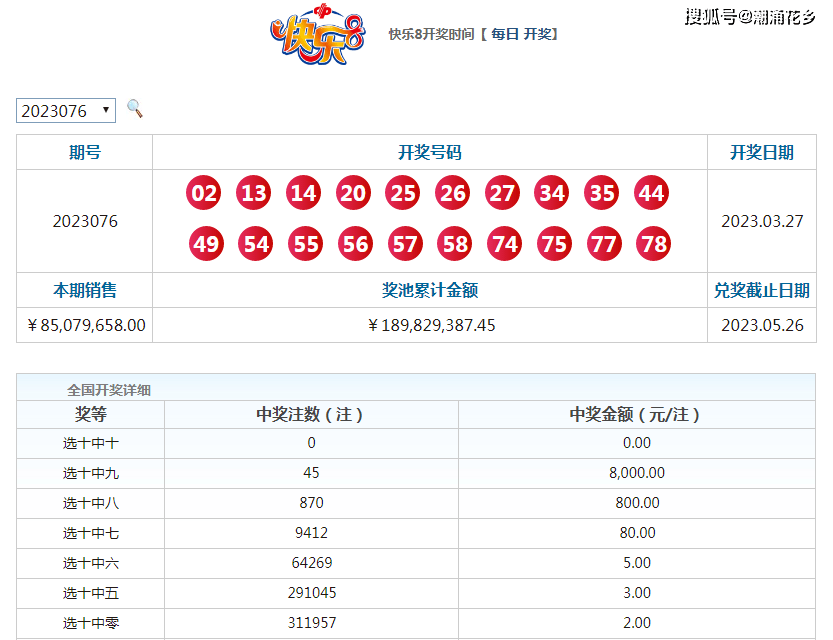
Task: Click the winner count 291045
Action: point(312,593)
